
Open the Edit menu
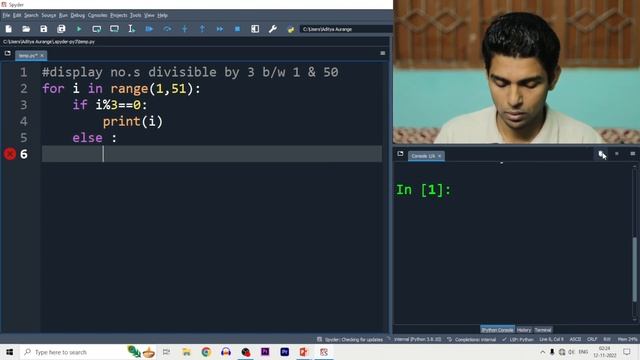[x=17, y=15]
